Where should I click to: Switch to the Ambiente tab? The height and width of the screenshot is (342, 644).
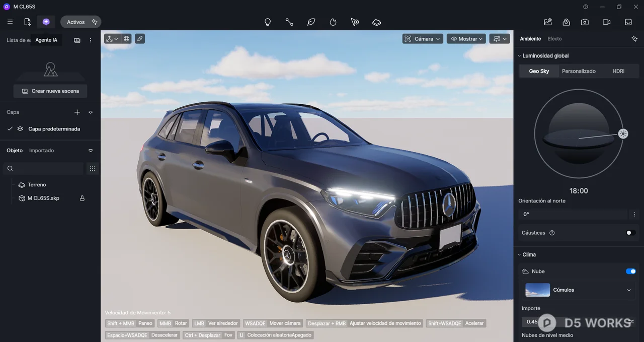click(x=530, y=39)
